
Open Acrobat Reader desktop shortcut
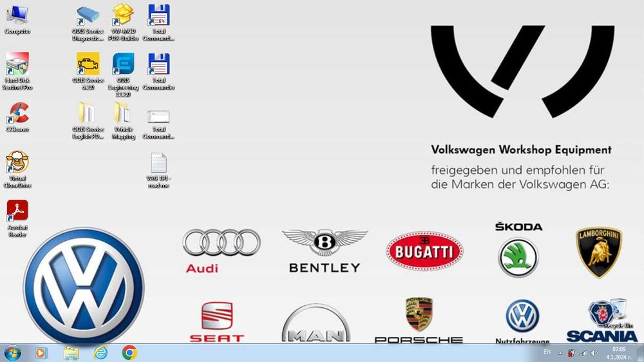[17, 218]
